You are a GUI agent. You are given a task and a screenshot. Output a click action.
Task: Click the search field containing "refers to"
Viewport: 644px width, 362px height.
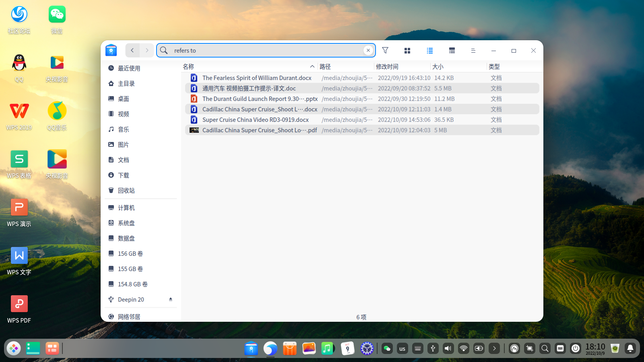tap(266, 50)
